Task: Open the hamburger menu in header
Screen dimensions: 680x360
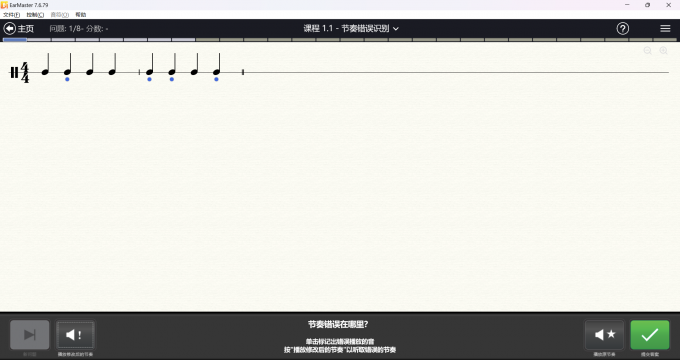Action: pyautogui.click(x=665, y=29)
